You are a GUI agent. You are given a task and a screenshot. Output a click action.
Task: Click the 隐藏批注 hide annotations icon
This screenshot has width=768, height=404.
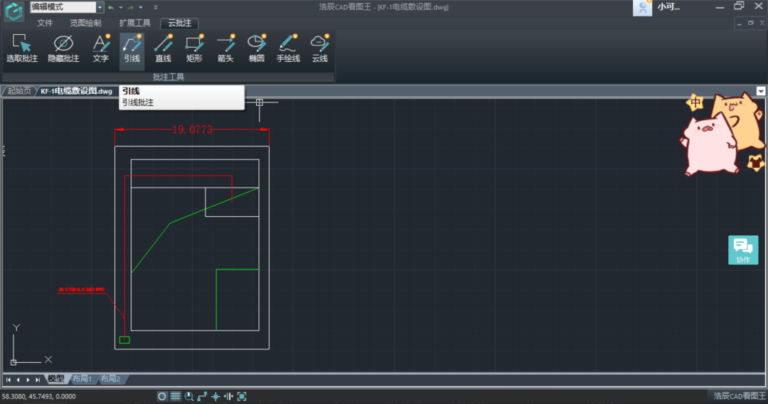[x=62, y=48]
